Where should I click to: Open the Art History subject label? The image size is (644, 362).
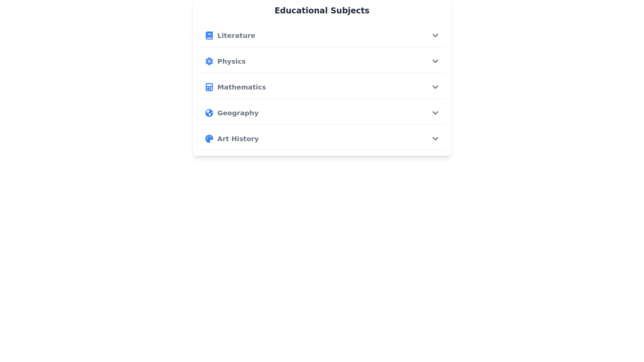237,139
